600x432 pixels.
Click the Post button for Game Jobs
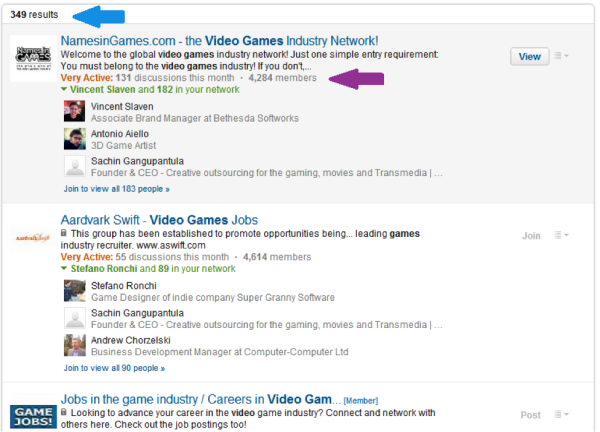(x=530, y=415)
